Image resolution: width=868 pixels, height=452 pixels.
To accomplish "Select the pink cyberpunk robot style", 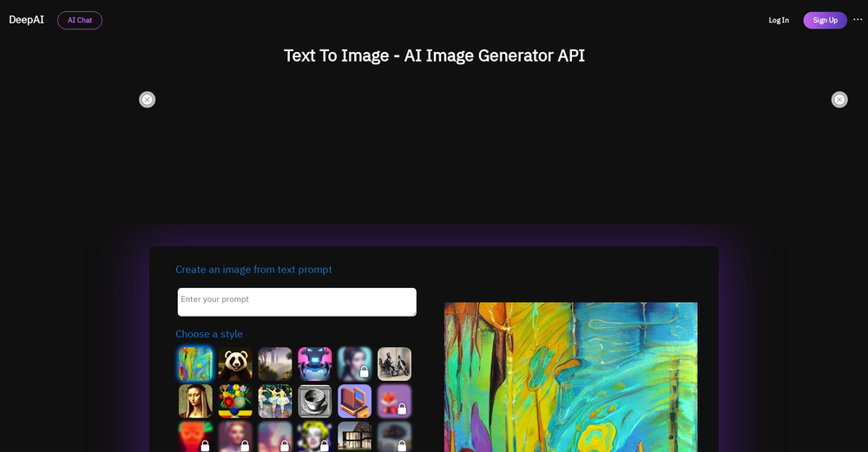I will [315, 364].
